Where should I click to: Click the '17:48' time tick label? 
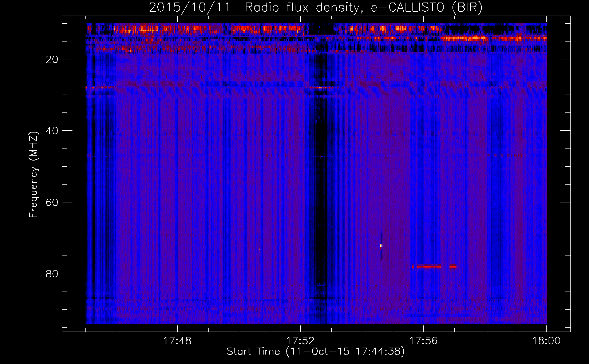coord(177,341)
